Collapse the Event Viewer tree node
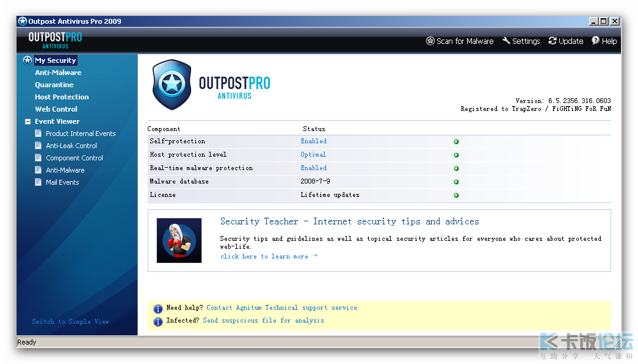Viewport: 638px width, 364px height. click(27, 121)
